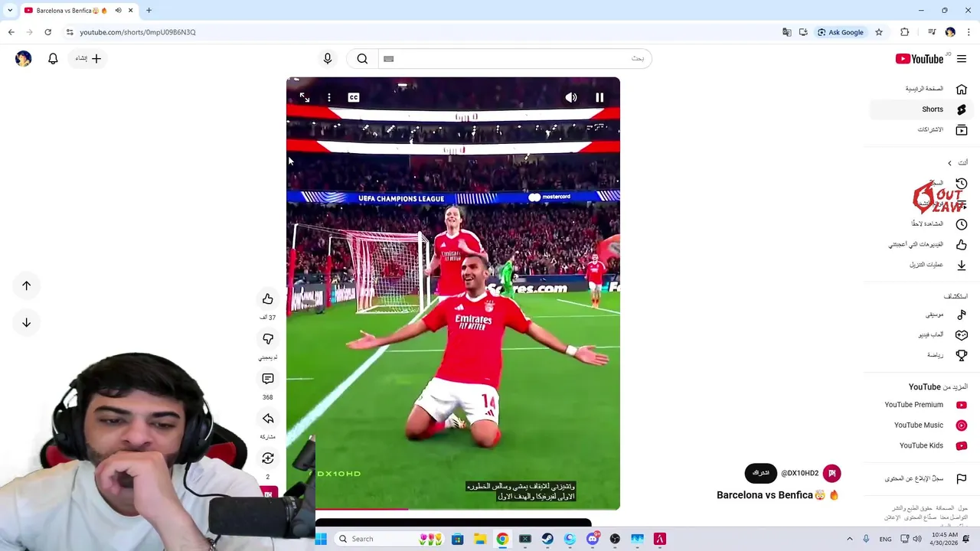The width and height of the screenshot is (980, 551).
Task: Expand the You section chevron
Action: tap(950, 163)
